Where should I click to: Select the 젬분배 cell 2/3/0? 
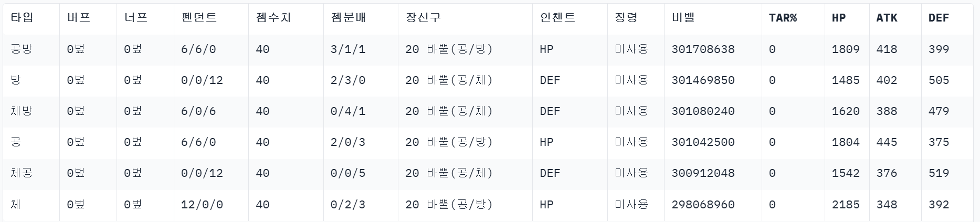pyautogui.click(x=347, y=80)
